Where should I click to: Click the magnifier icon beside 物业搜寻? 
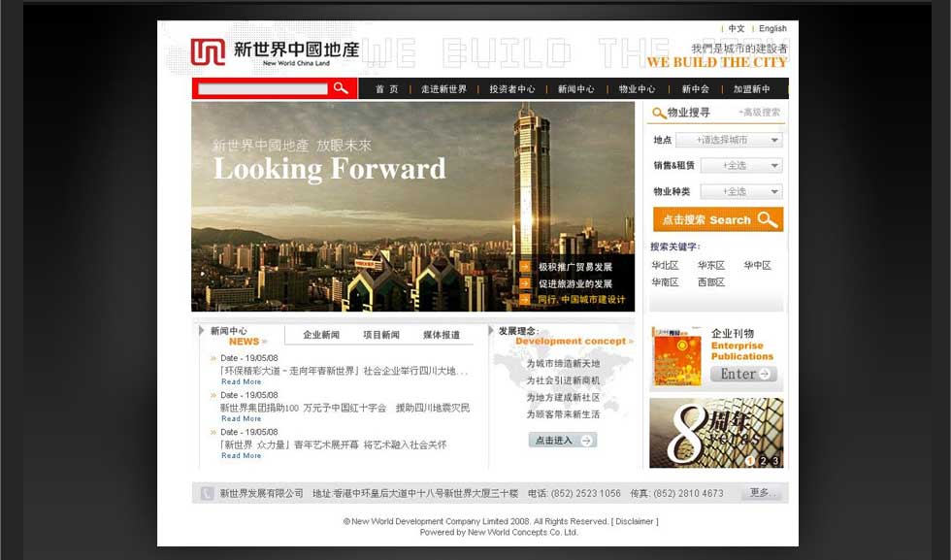coord(659,113)
